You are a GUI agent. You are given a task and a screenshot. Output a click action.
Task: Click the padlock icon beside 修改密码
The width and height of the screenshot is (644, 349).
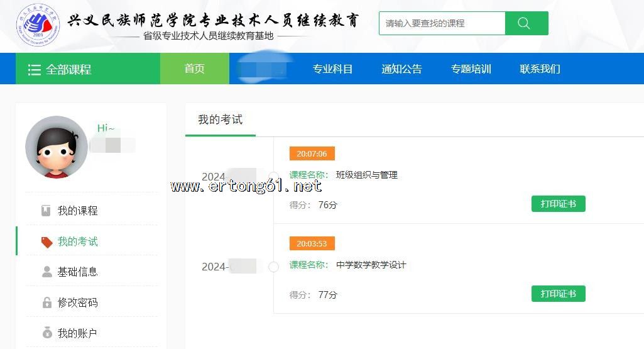coord(46,302)
